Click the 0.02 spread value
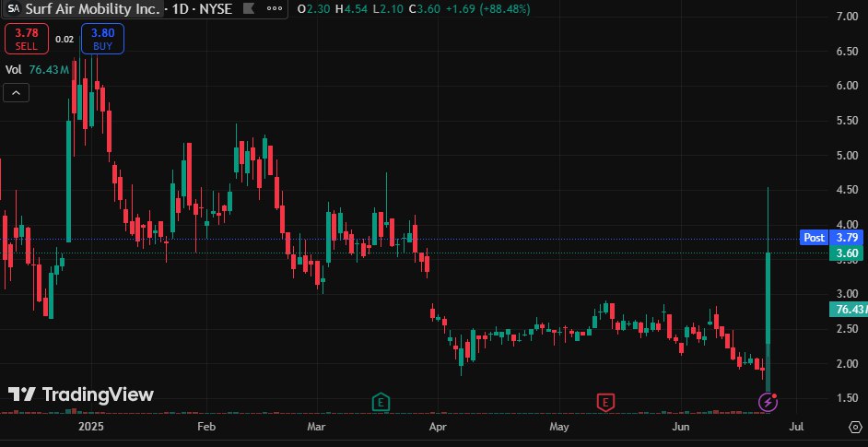The image size is (868, 447). tap(65, 40)
